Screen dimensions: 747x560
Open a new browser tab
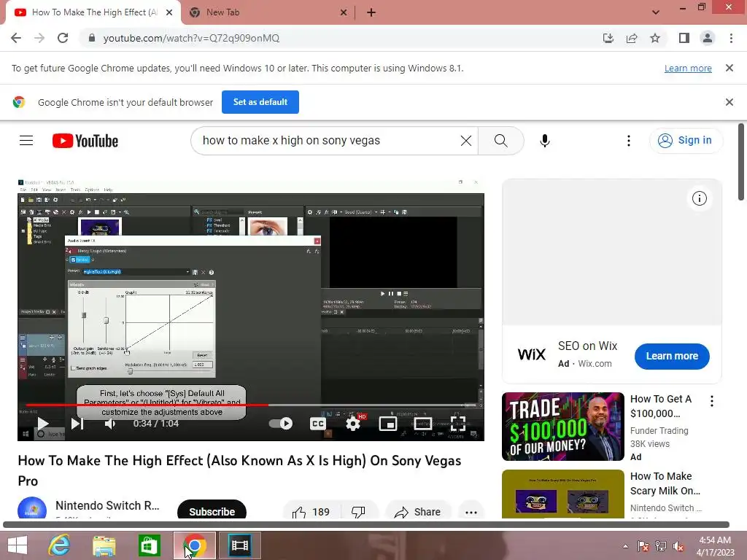371,12
